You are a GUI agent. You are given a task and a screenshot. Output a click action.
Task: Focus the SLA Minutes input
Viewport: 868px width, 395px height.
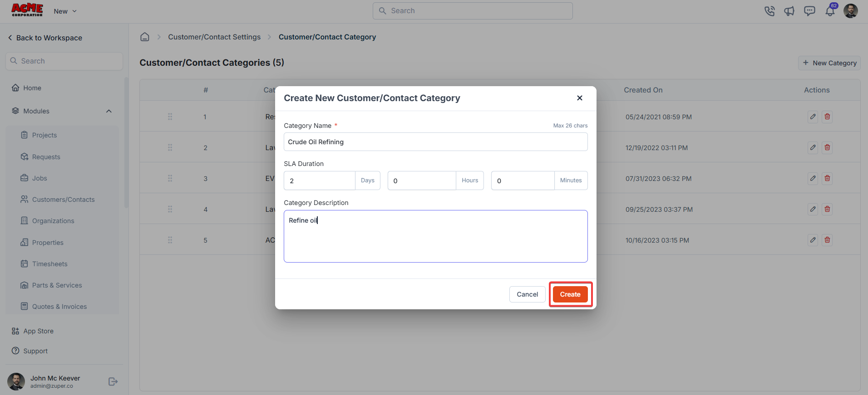(523, 180)
